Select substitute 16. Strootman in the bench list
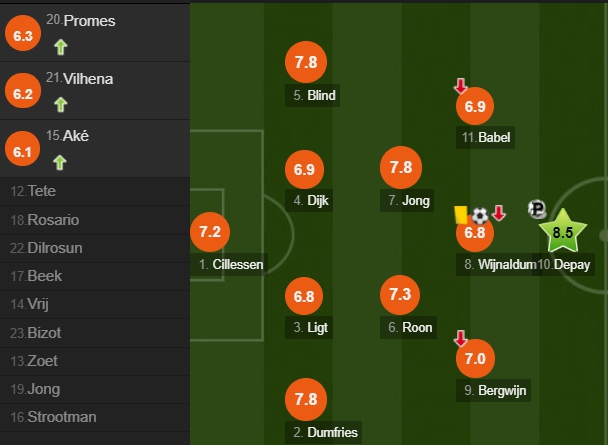Viewport: 608px width, 445px height. pyautogui.click(x=53, y=417)
